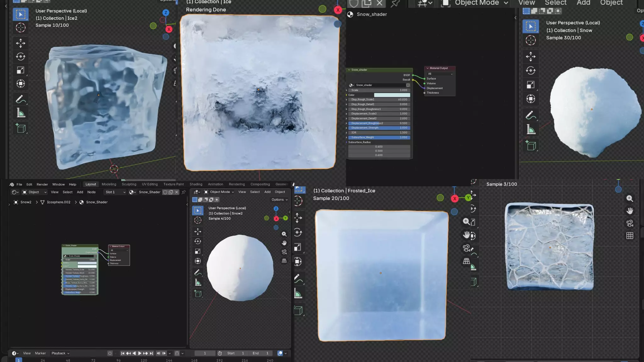Toggle fake user shield for Snow_Shader
Screen dimensions: 644x362
[165, 192]
